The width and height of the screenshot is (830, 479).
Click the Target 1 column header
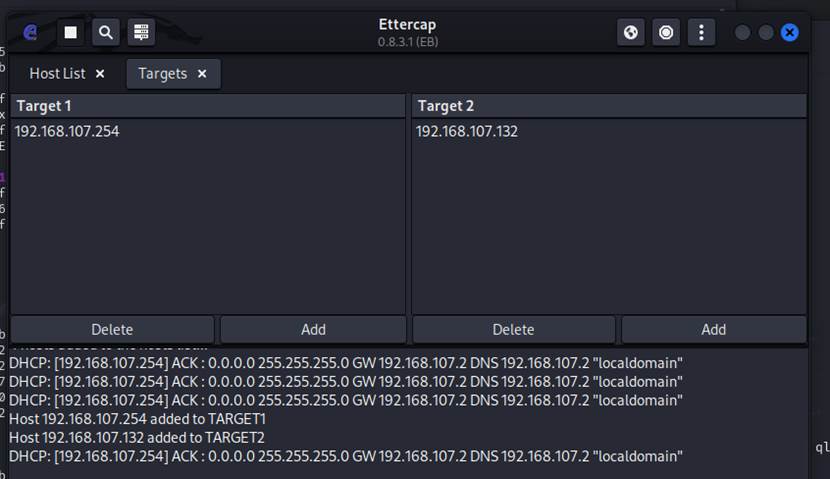click(208, 106)
